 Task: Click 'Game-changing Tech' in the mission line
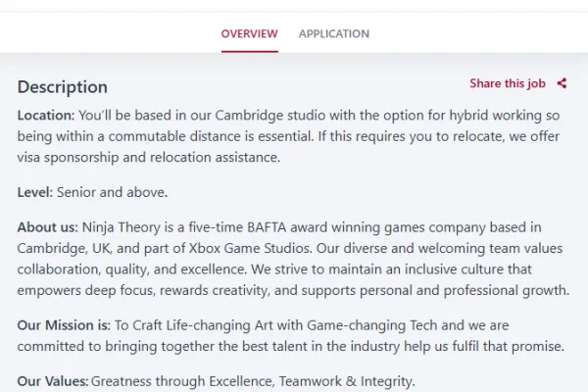[372, 325]
